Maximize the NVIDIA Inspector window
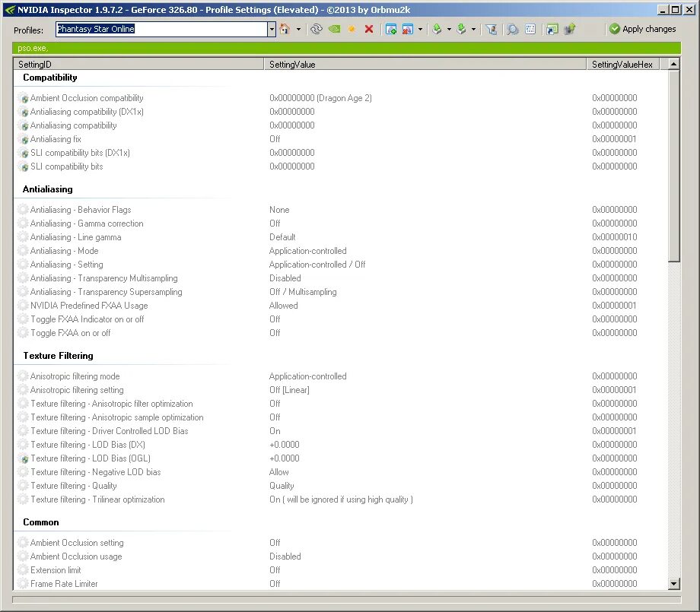Viewport: 700px width, 612px height. click(676, 9)
